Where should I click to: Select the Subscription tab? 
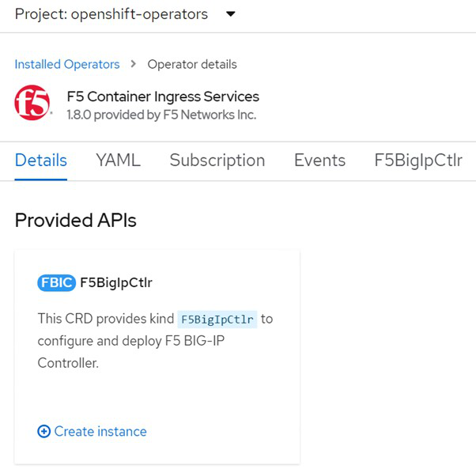(217, 161)
